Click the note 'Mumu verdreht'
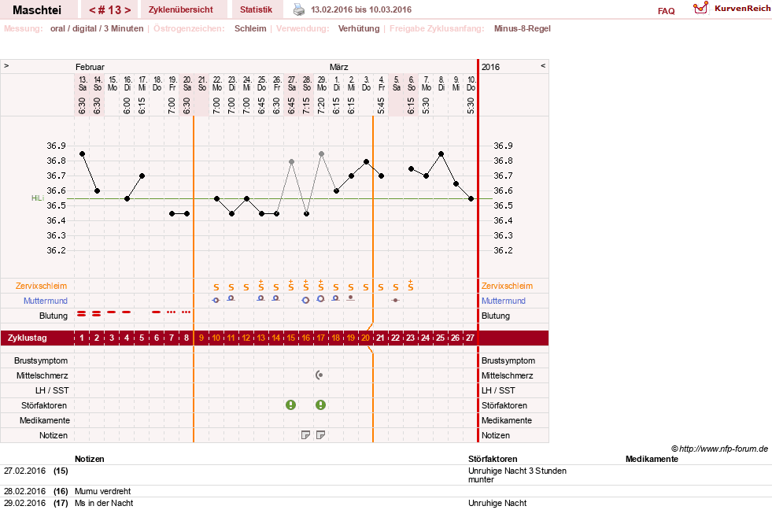 [x=103, y=491]
